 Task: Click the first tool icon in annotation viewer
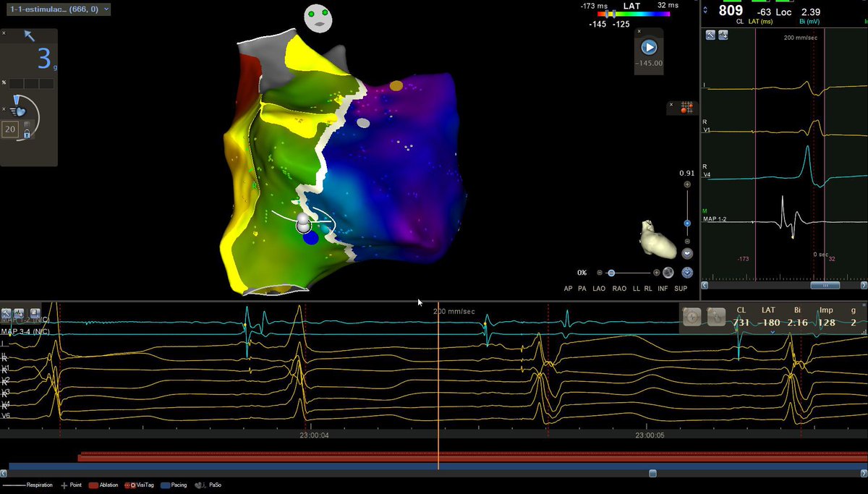[x=711, y=35]
